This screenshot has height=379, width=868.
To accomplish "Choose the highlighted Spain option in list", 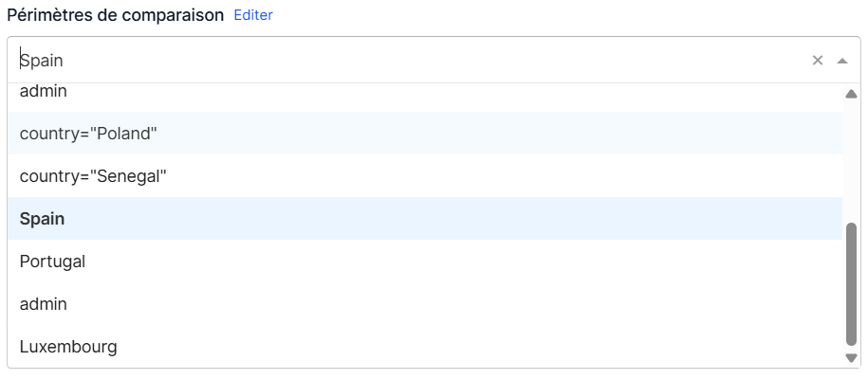I will [43, 219].
